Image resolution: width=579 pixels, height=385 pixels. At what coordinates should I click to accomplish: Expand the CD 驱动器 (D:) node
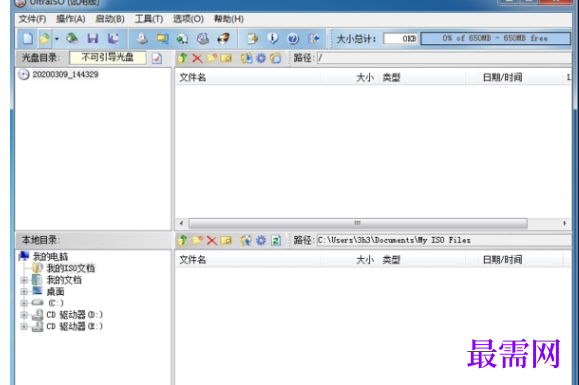pyautogui.click(x=24, y=315)
